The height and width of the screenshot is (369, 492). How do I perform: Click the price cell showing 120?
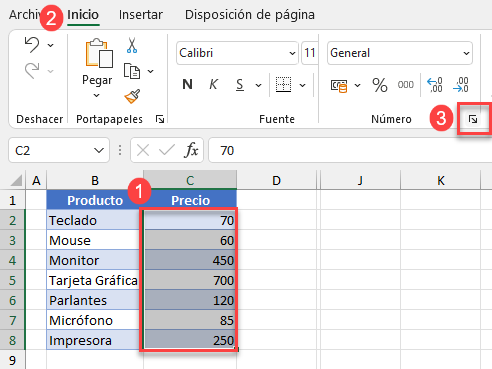[x=190, y=300]
